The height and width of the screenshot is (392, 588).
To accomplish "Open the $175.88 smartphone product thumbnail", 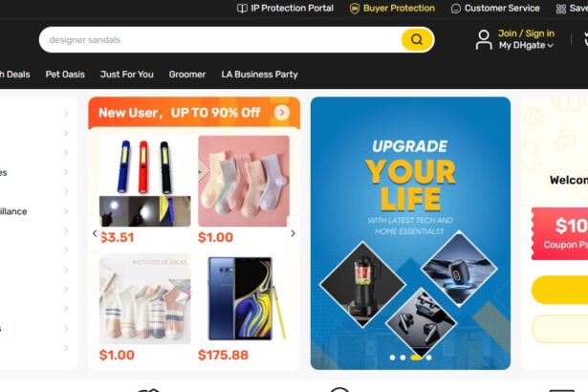I will point(244,298).
